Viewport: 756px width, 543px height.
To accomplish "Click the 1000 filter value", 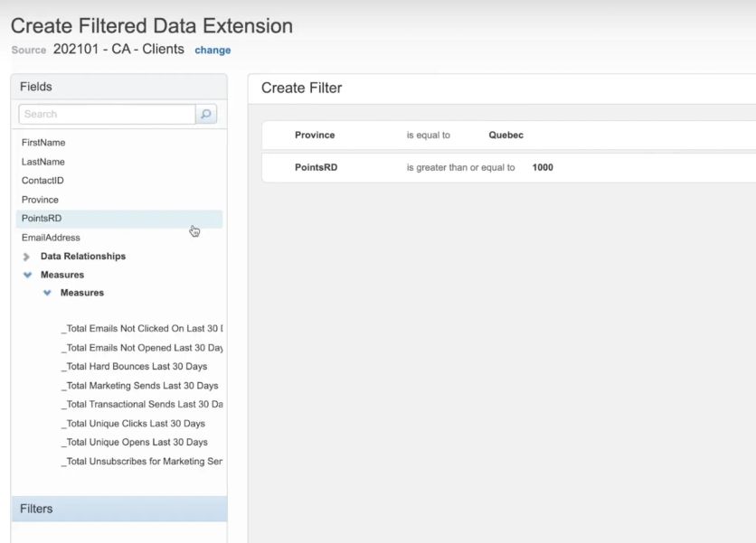I will point(543,167).
